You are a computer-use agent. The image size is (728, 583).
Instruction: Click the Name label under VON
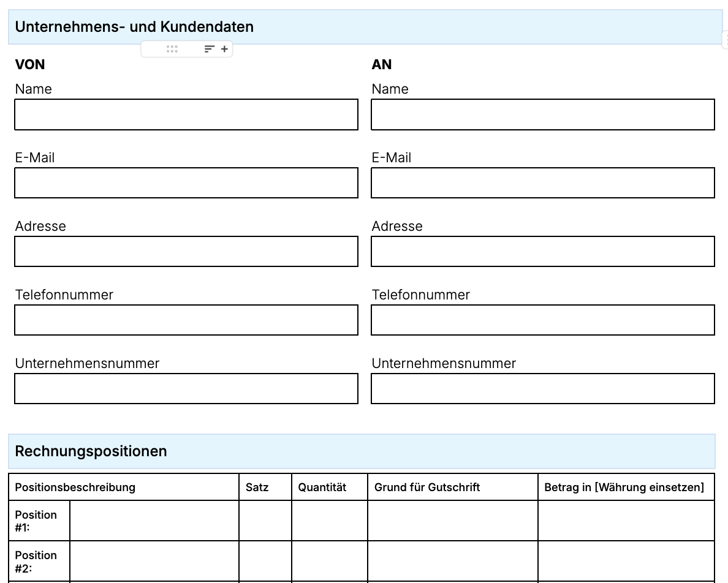[x=34, y=89]
